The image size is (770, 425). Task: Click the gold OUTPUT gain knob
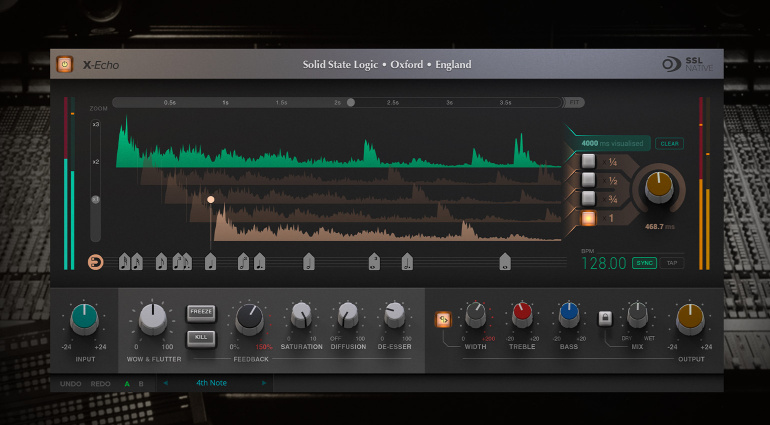point(690,319)
